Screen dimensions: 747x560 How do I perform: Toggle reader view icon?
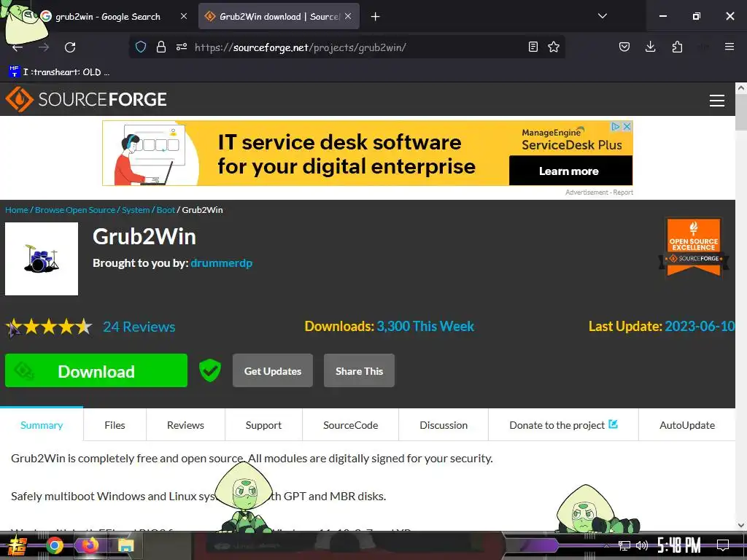click(533, 47)
